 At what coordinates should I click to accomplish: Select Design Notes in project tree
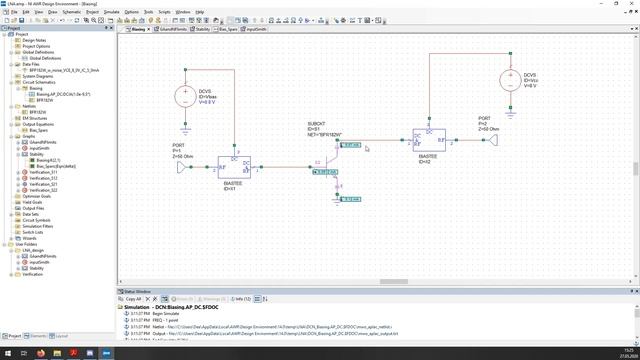click(x=34, y=40)
